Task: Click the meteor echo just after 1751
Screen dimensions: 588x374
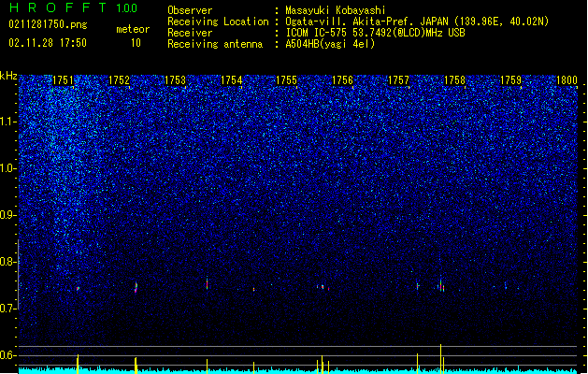Action: [78, 289]
